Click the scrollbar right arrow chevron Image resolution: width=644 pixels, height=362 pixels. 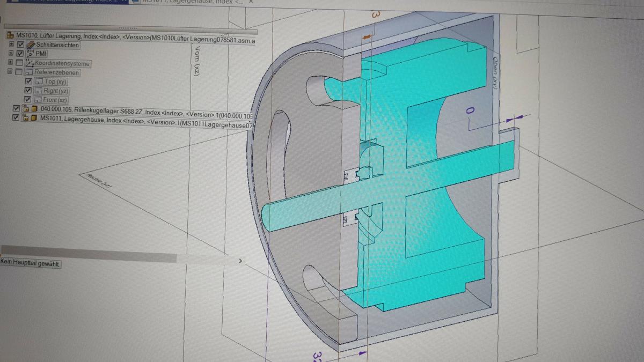coord(240,261)
